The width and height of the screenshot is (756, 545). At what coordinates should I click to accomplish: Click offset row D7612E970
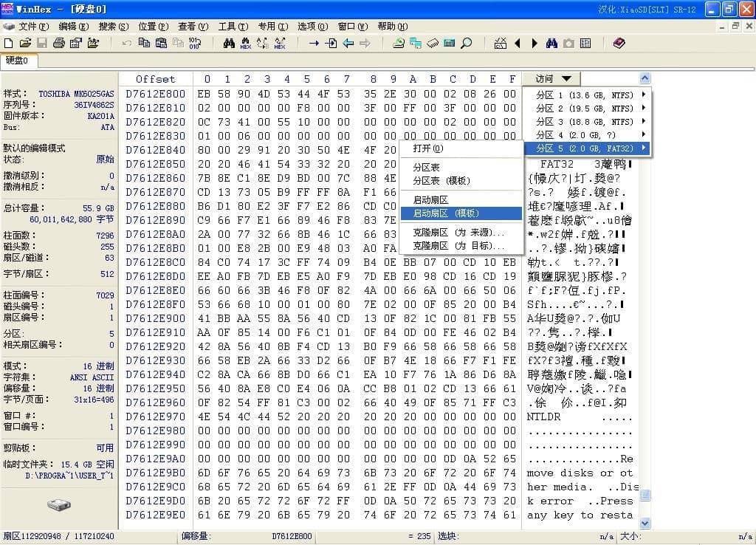click(x=155, y=417)
